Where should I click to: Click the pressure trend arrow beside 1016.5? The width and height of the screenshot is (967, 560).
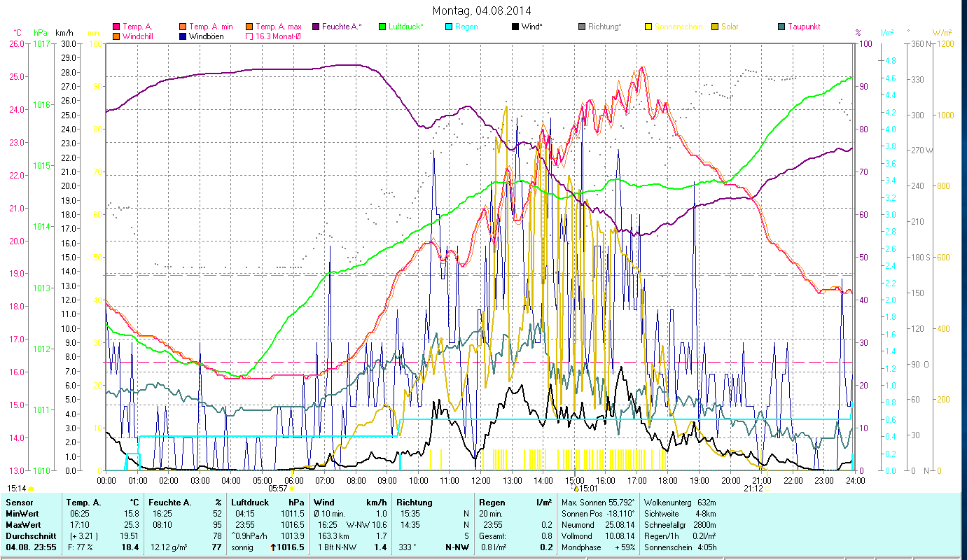[273, 547]
